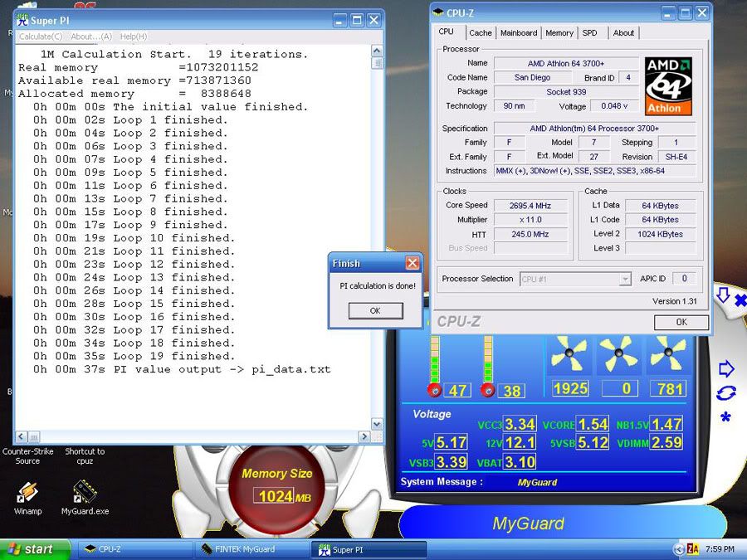The image size is (747, 560).
Task: Click the taskbar clock showing 7:59 PM
Action: [x=720, y=549]
